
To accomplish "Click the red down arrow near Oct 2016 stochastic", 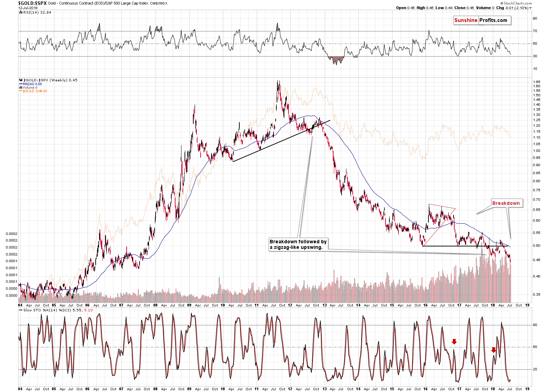I will [454, 341].
